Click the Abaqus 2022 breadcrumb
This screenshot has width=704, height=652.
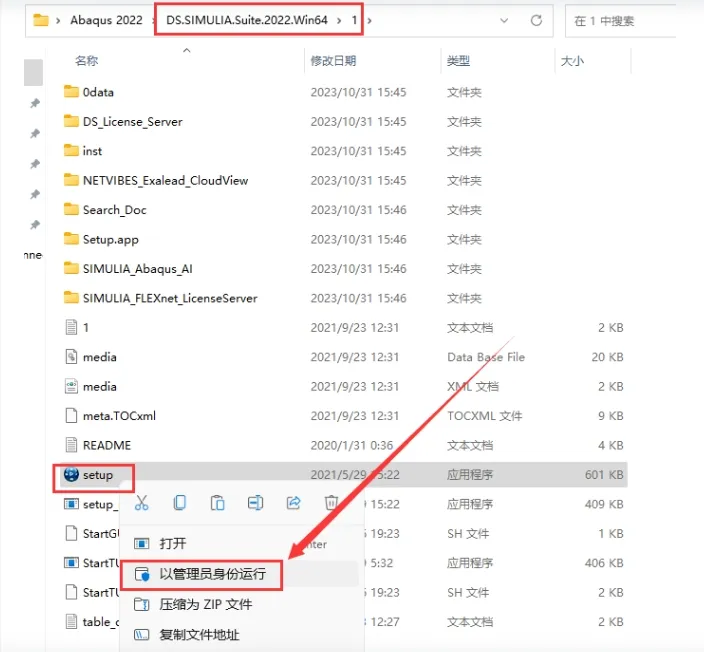[106, 20]
